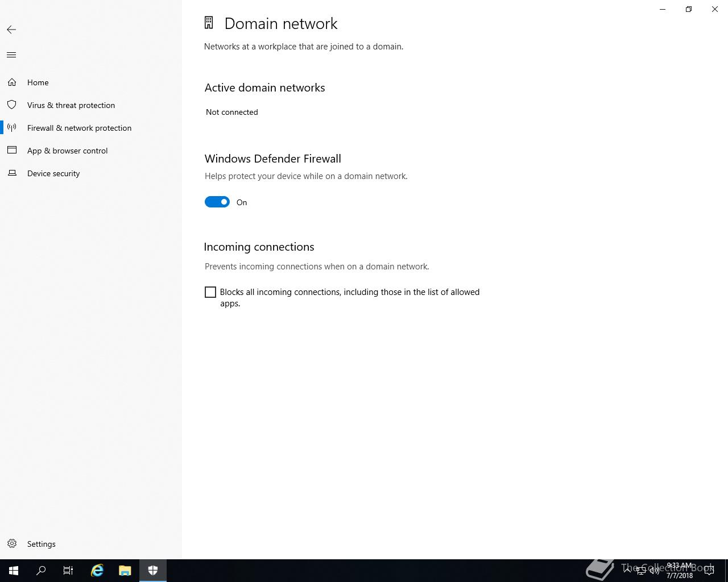Open the Settings gear icon
This screenshot has width=728, height=582.
pyautogui.click(x=12, y=544)
